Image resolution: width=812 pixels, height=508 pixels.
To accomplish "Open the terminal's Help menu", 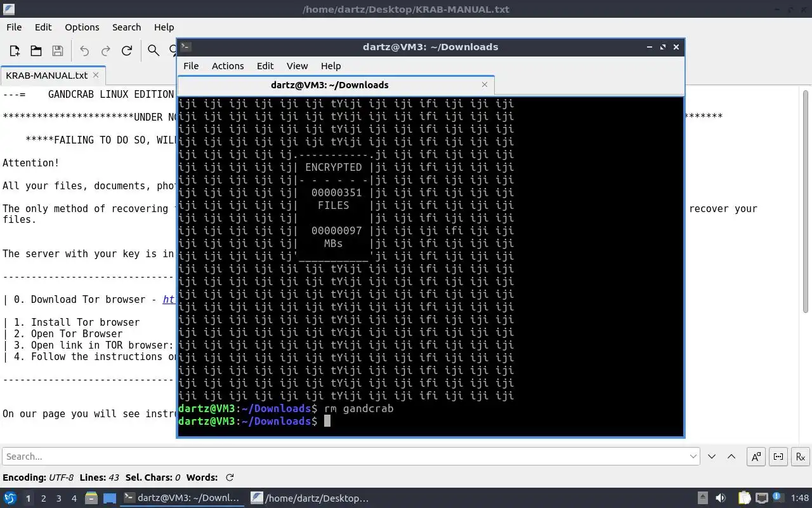I will point(331,66).
